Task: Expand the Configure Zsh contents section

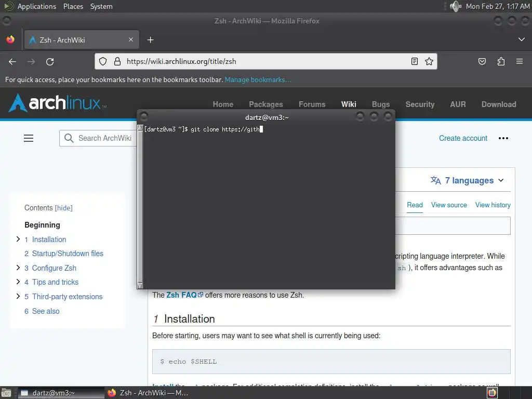Action: [18, 268]
